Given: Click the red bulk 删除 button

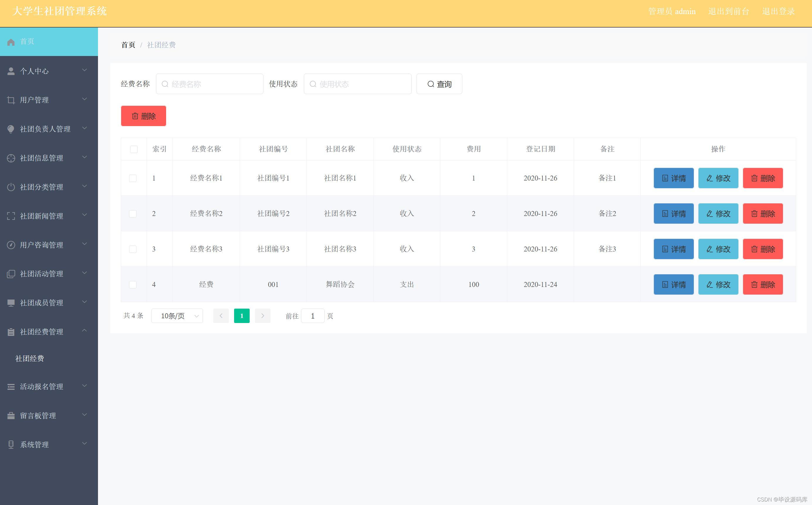Looking at the screenshot, I should click(143, 116).
